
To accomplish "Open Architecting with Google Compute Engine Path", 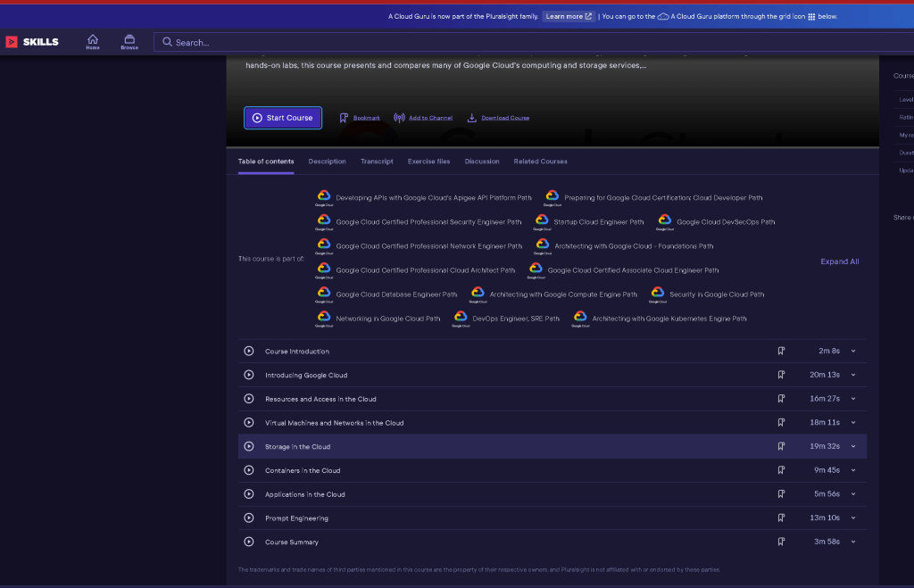I will coord(553,294).
